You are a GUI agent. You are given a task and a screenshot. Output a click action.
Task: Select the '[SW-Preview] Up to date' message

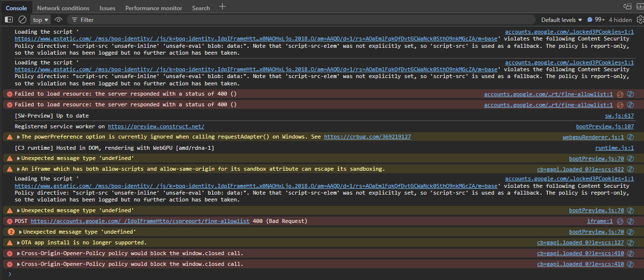point(52,116)
